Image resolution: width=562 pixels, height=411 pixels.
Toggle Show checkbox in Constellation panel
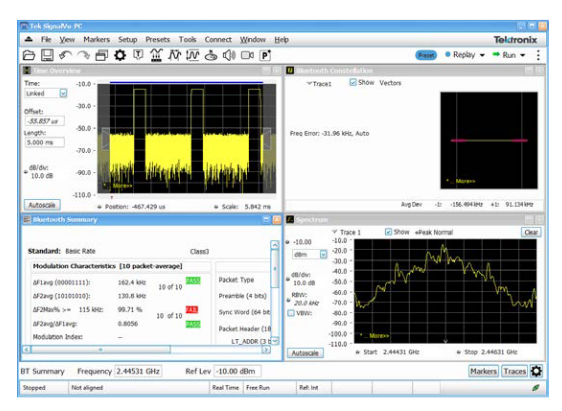(353, 82)
